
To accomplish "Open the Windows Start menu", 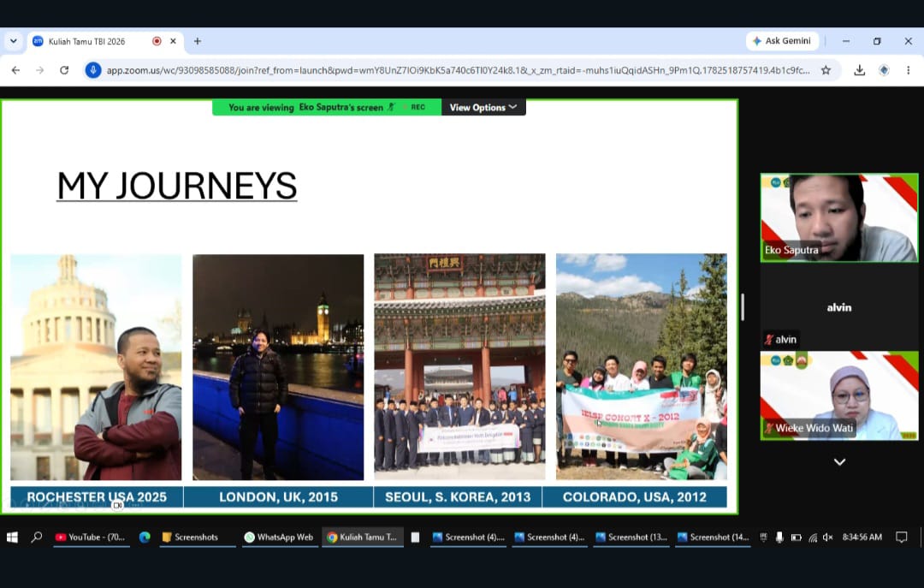I will click(x=12, y=538).
